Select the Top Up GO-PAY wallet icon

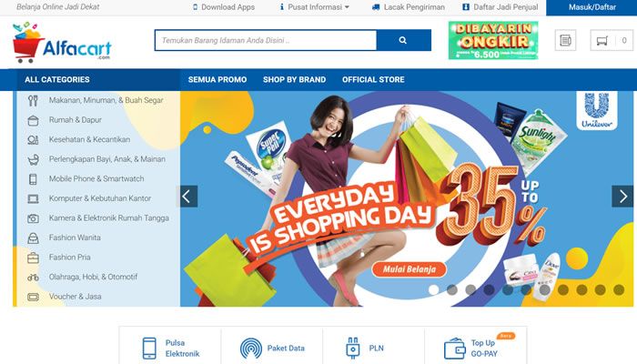tap(455, 349)
